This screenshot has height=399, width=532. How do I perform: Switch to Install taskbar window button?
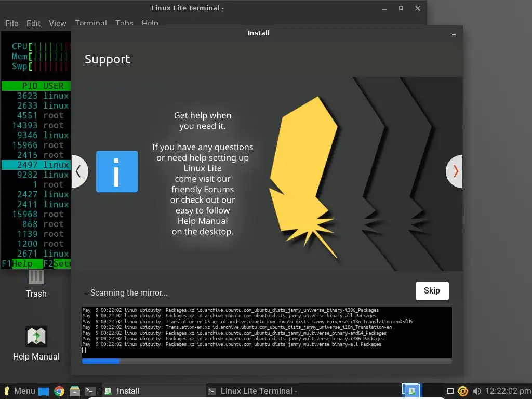154,391
